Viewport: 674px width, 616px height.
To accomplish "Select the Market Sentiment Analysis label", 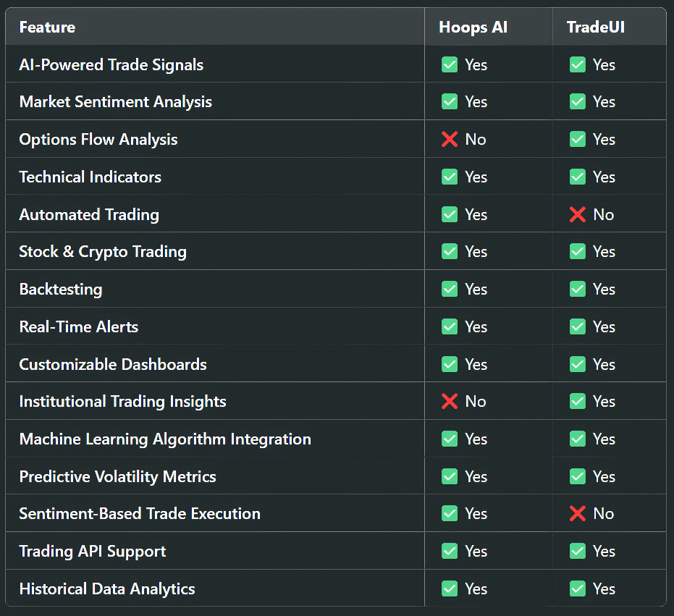I will click(116, 102).
